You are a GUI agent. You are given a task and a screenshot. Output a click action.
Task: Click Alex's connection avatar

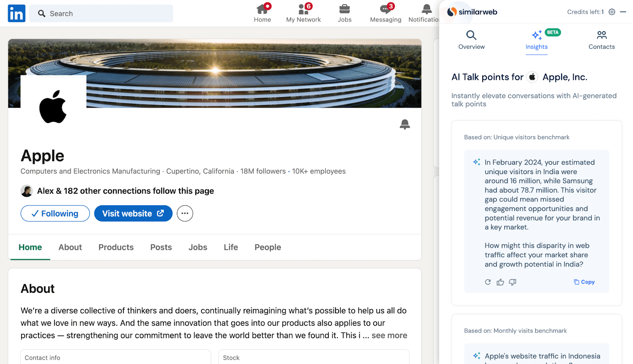pos(27,191)
